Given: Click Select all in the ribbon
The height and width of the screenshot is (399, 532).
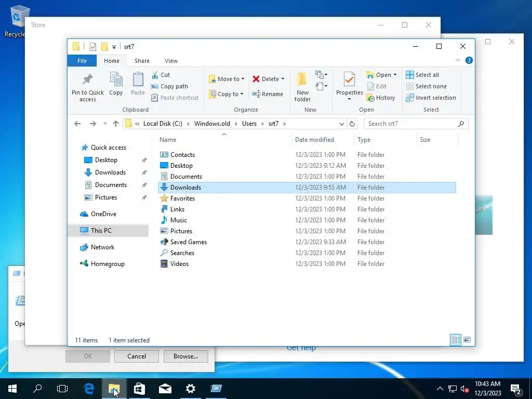Looking at the screenshot, I should [423, 75].
